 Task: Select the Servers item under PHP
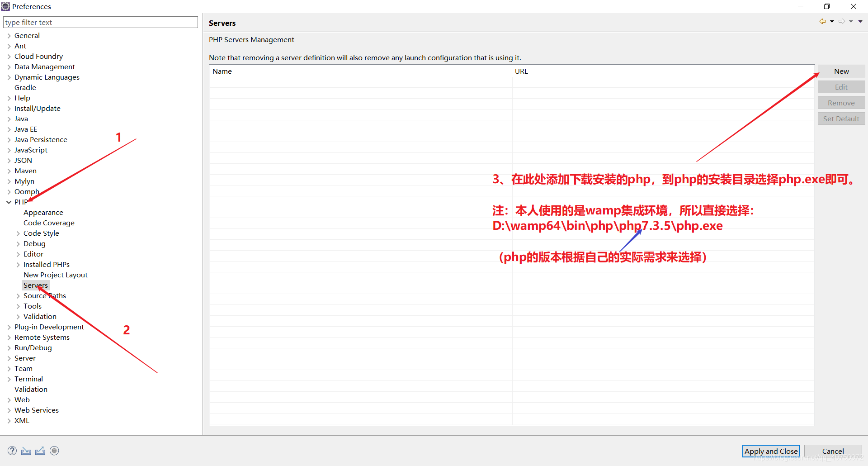tap(36, 285)
